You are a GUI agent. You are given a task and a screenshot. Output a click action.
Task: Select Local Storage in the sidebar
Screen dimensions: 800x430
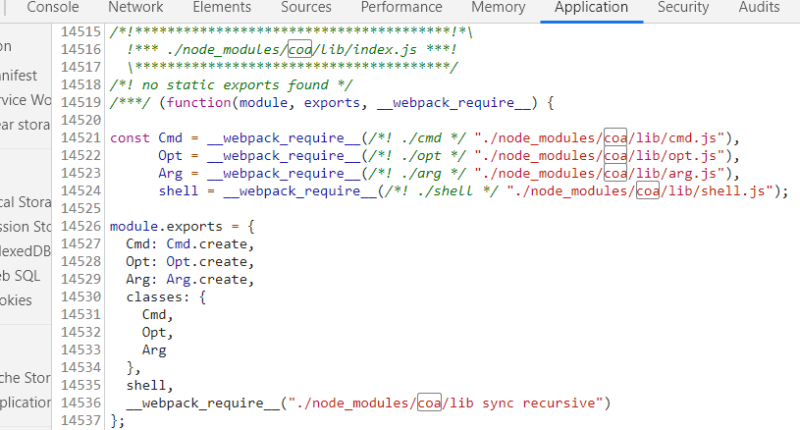pyautogui.click(x=26, y=202)
